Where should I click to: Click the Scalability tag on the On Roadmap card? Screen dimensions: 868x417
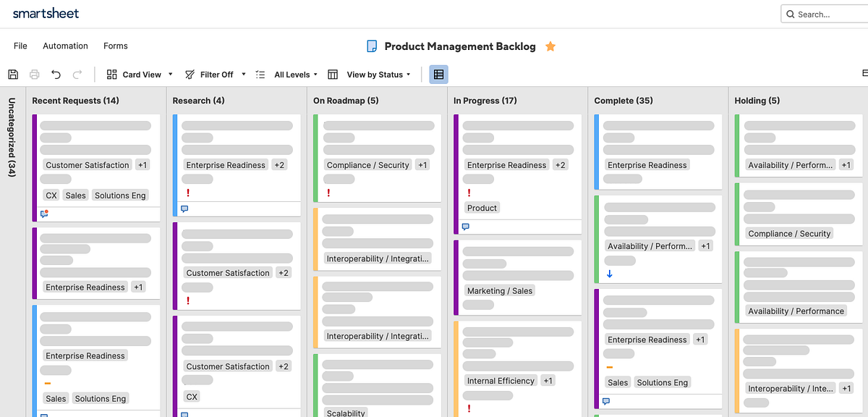click(346, 412)
